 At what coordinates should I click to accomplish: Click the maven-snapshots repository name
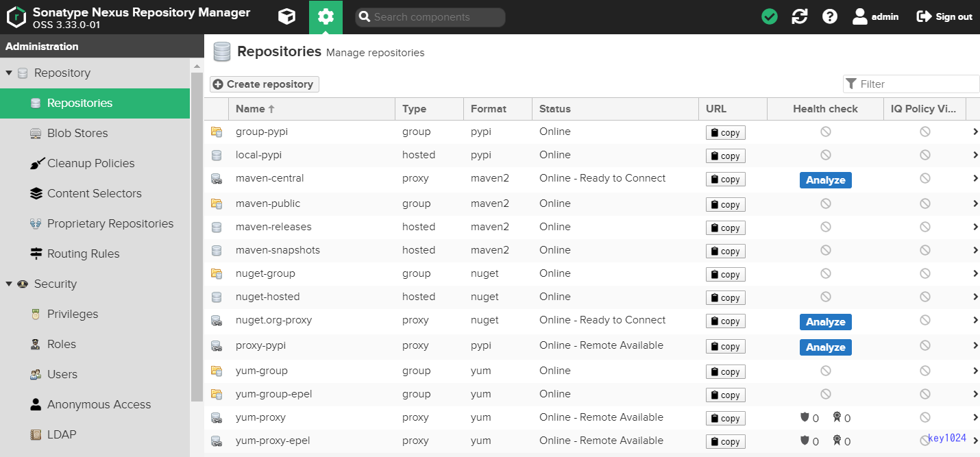(278, 250)
